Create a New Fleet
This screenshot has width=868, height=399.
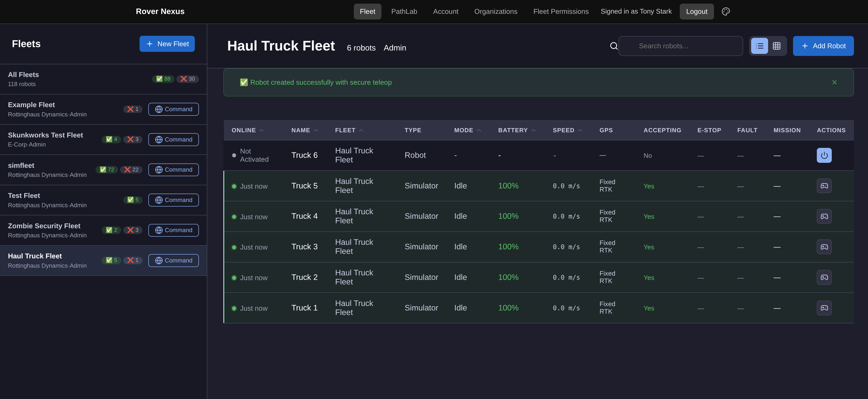167,44
